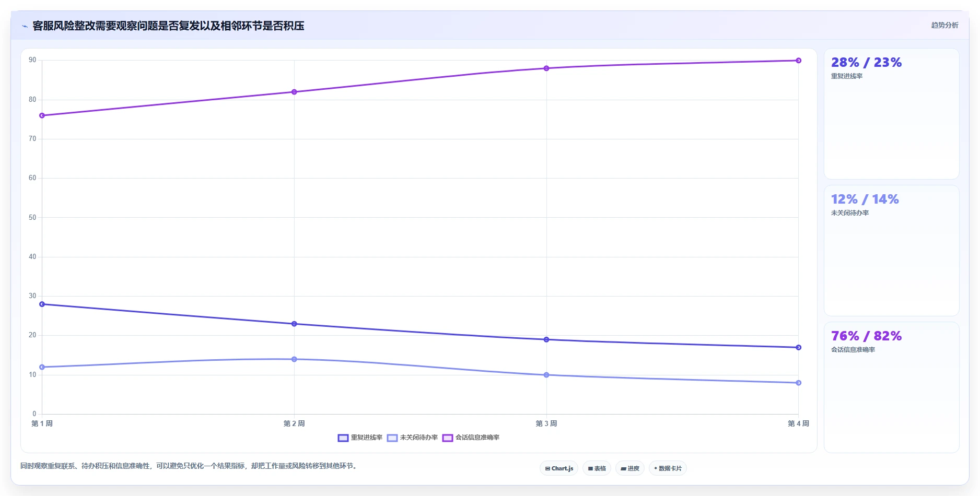Click the 50 y-axis tick label
Image resolution: width=980 pixels, height=496 pixels.
pos(32,217)
